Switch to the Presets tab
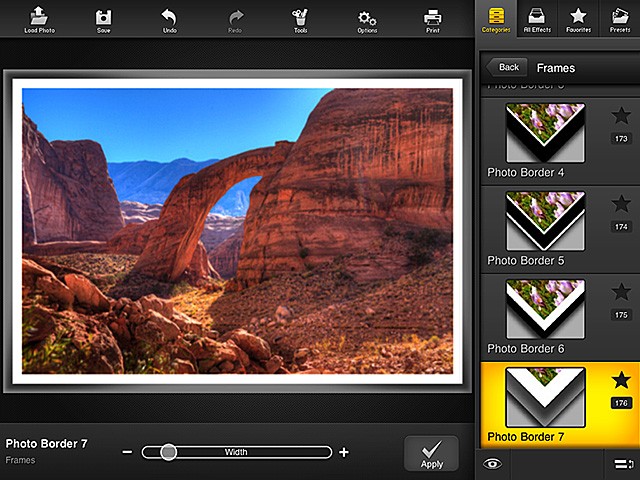This screenshot has width=640, height=480. [619, 18]
